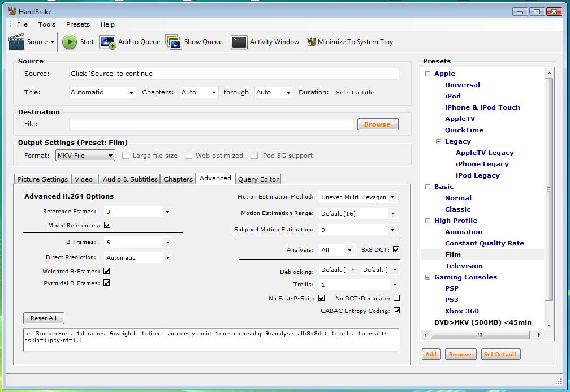Open Subpixel Motion Estimation dropdown
The width and height of the screenshot is (570, 392).
click(358, 230)
